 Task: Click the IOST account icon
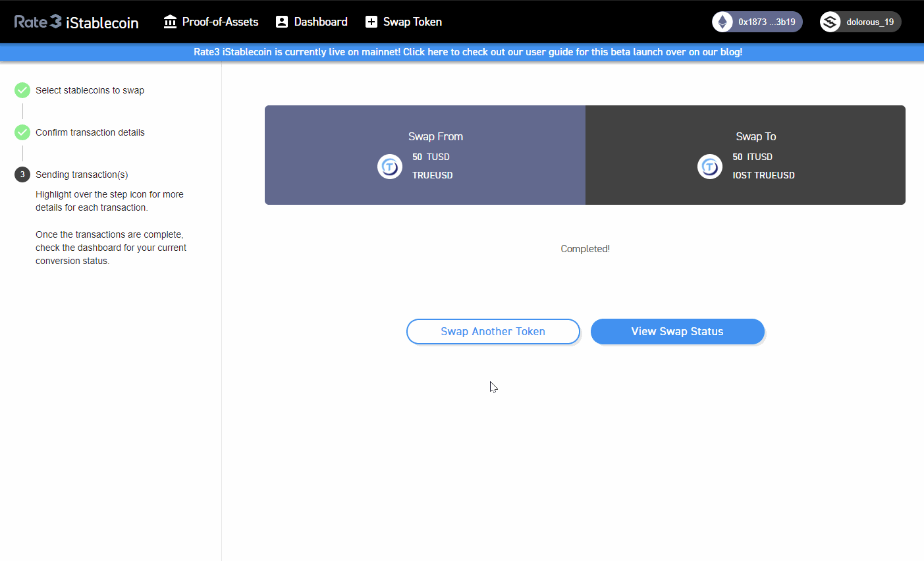(830, 22)
